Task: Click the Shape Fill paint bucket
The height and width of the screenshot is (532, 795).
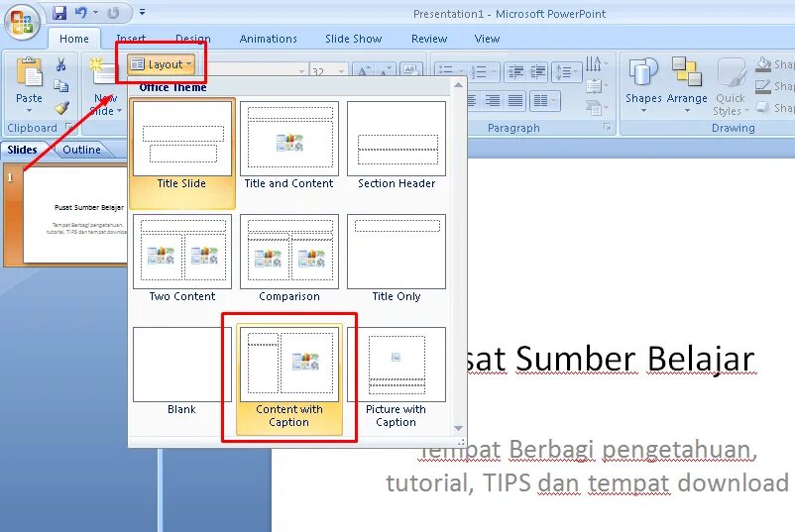Action: coord(763,64)
